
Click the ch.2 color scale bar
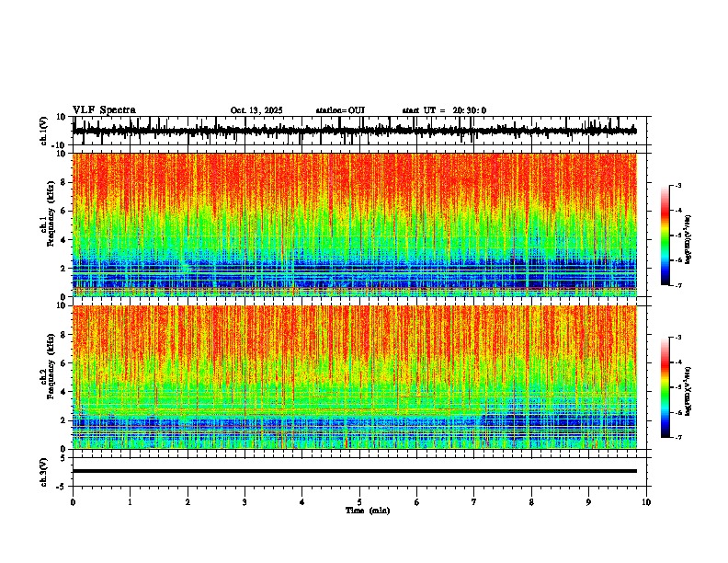click(665, 387)
